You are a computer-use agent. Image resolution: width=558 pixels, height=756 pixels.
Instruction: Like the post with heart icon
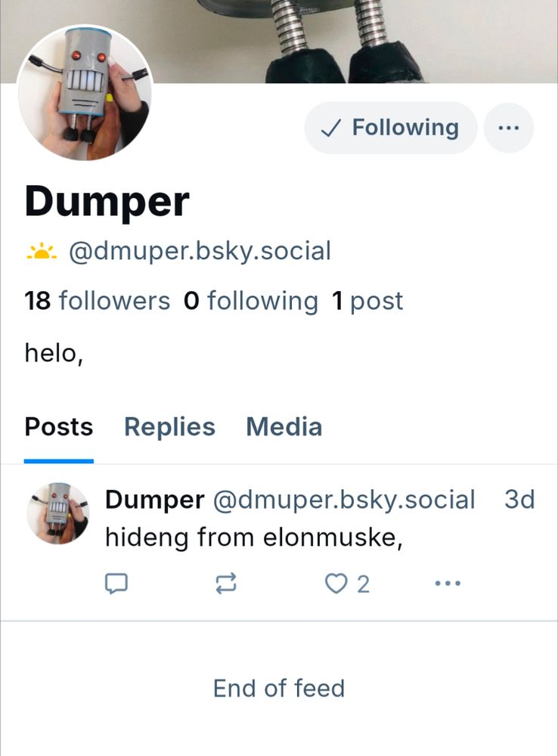pos(335,584)
